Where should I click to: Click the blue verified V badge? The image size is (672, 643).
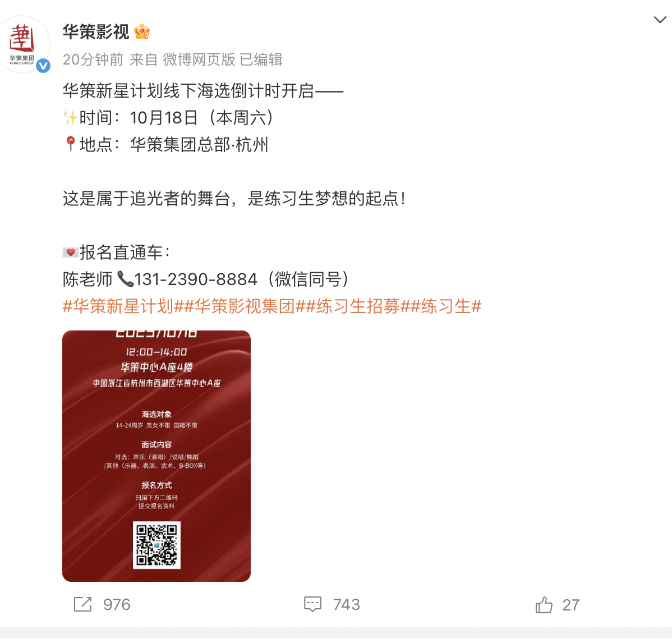pyautogui.click(x=43, y=66)
